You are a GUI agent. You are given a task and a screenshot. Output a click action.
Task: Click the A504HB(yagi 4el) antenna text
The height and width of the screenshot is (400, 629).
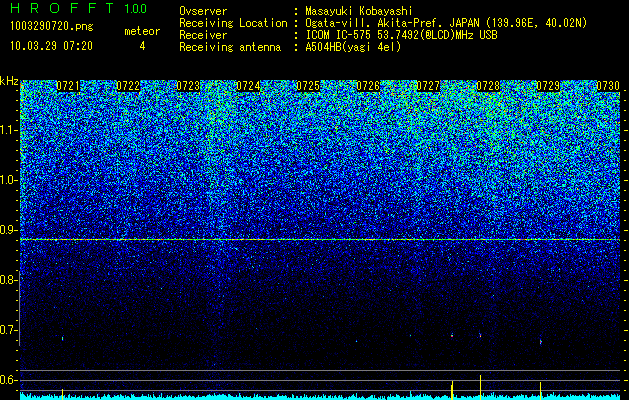353,47
